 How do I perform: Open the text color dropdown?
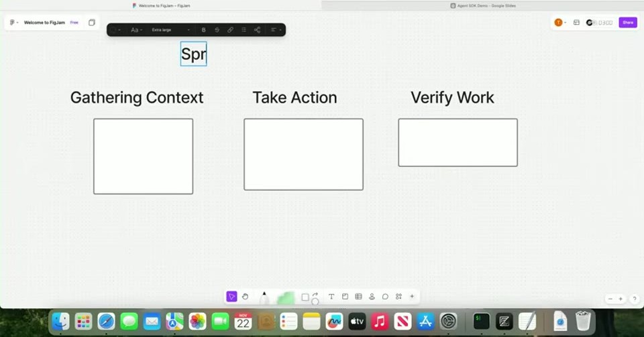115,30
